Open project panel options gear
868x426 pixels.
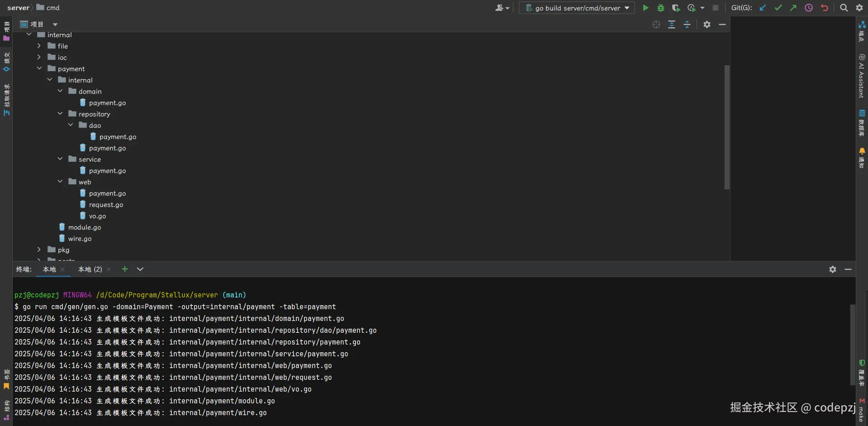click(x=707, y=24)
